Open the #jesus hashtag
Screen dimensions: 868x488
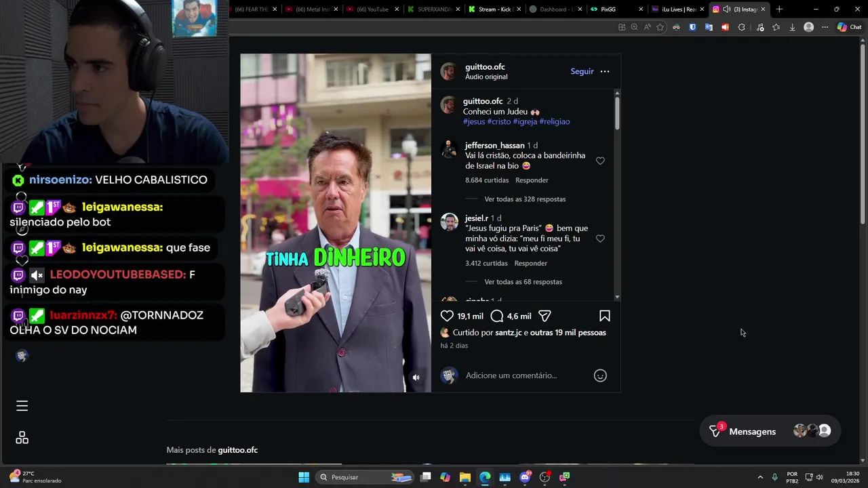coord(474,122)
